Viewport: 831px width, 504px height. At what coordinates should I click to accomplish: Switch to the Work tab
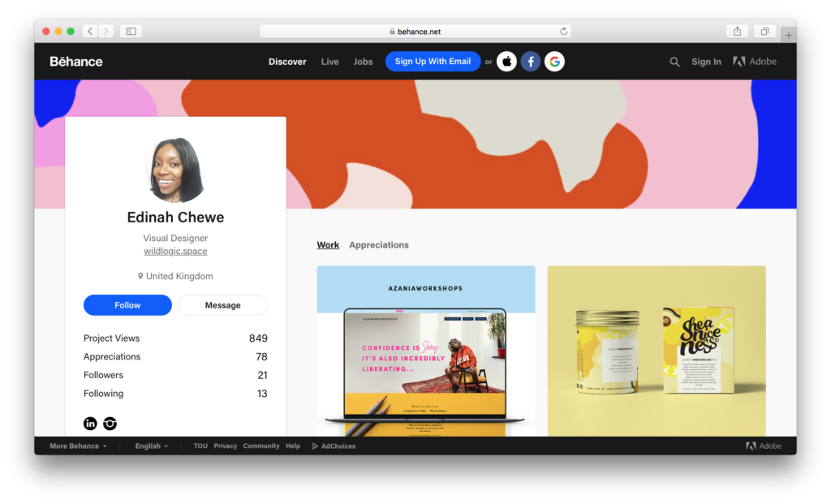pos(328,245)
